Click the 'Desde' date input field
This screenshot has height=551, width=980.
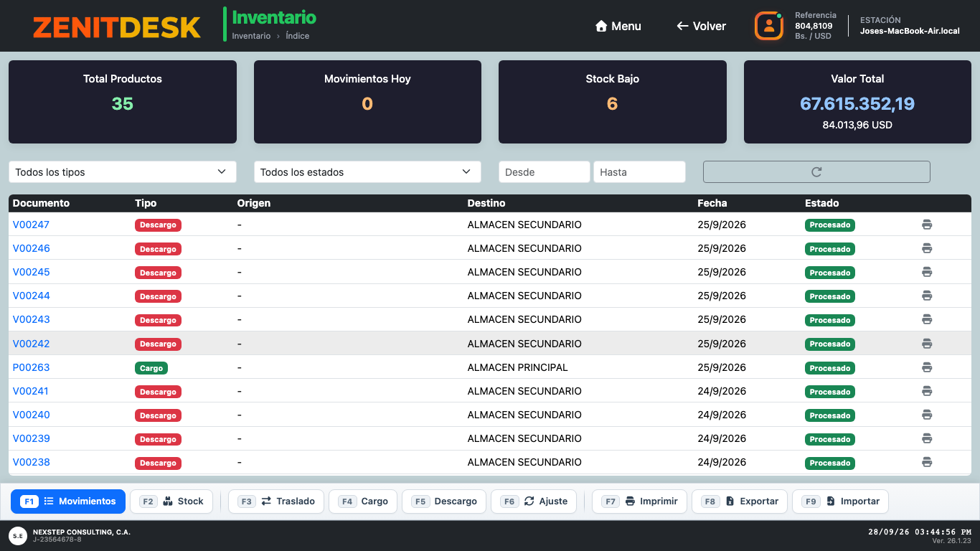click(545, 172)
